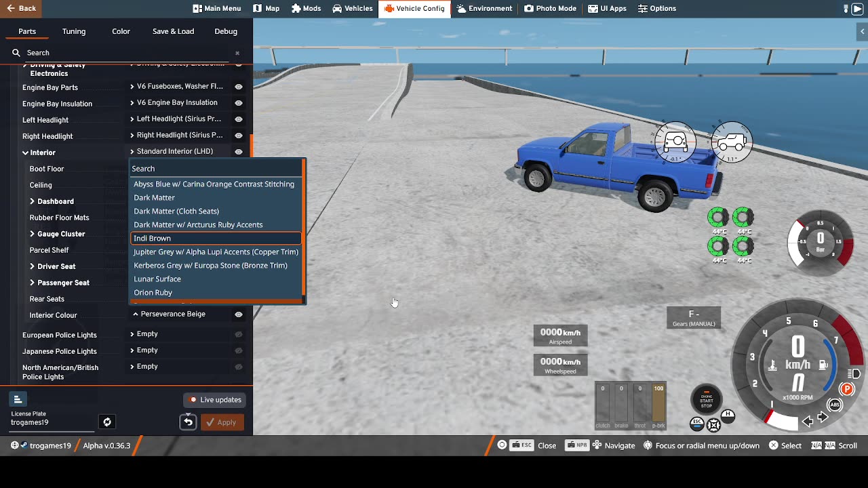Toggle the ESC stability control icon
868x488 pixels.
pos(696,424)
